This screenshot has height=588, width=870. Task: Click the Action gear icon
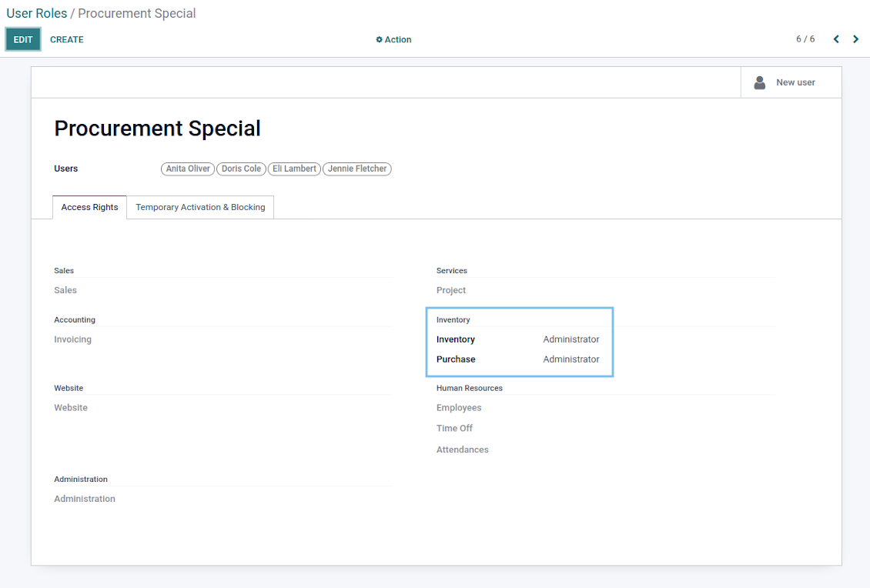coord(379,40)
